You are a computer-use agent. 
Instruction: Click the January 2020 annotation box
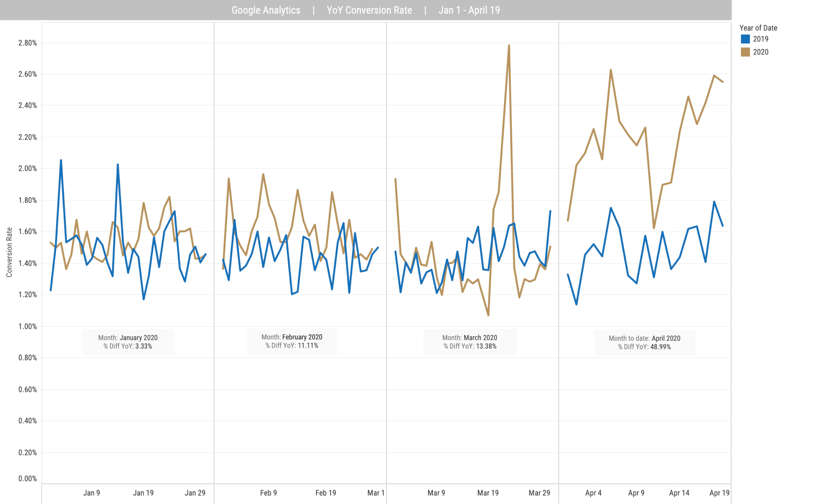pyautogui.click(x=128, y=342)
